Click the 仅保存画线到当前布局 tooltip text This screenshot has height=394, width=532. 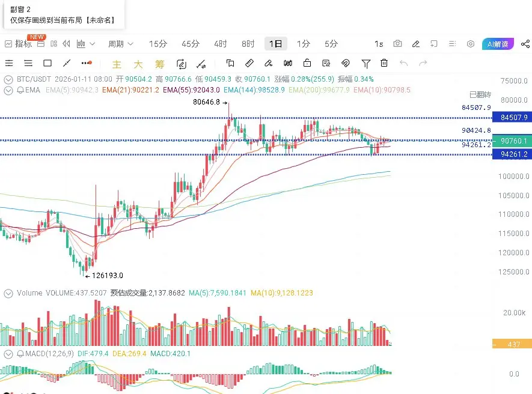click(63, 20)
